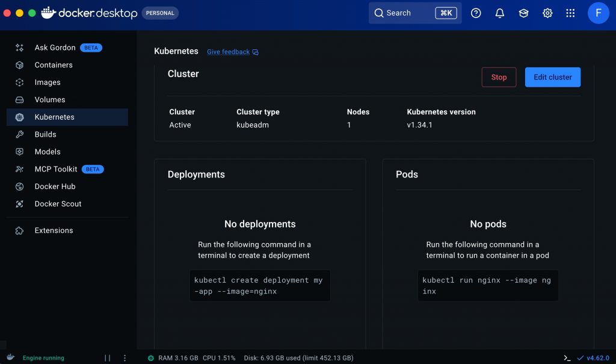Open notifications bell icon
Image resolution: width=616 pixels, height=364 pixels.
[x=499, y=13]
